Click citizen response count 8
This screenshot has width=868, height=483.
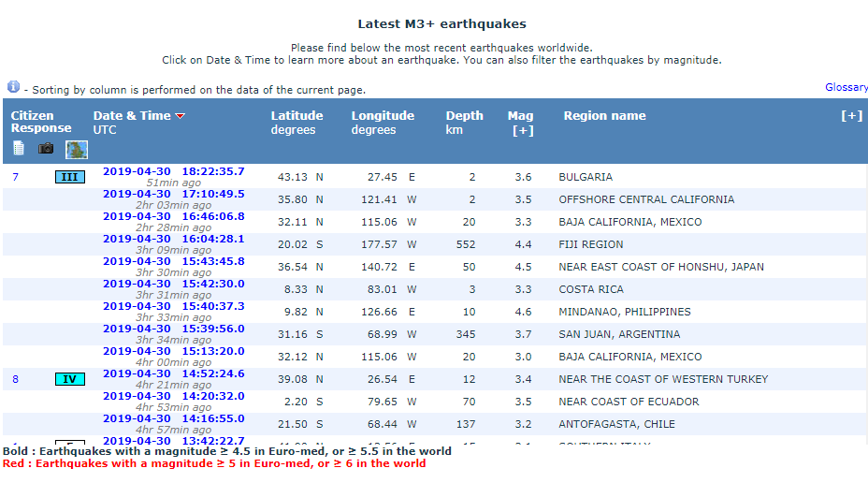(15, 379)
